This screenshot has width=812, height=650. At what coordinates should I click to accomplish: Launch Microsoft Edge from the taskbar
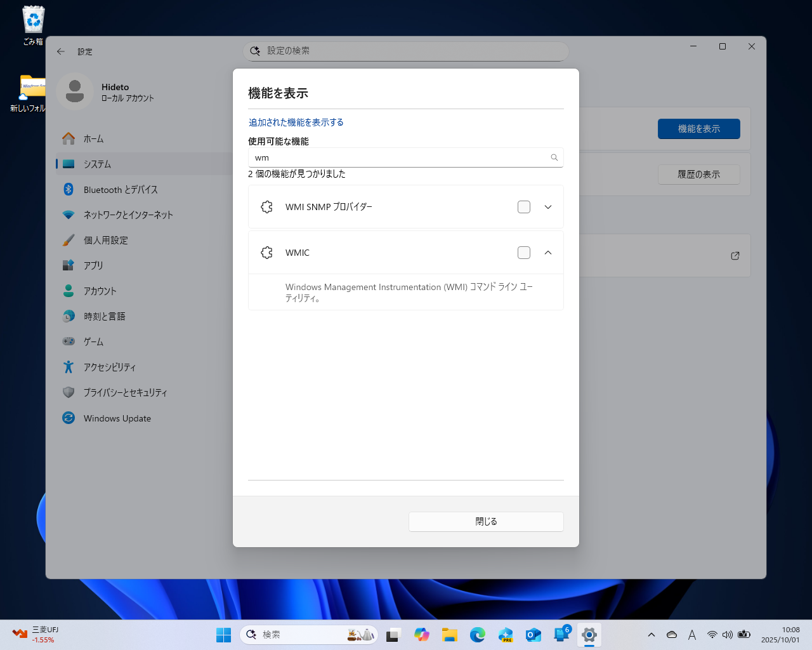(x=478, y=635)
